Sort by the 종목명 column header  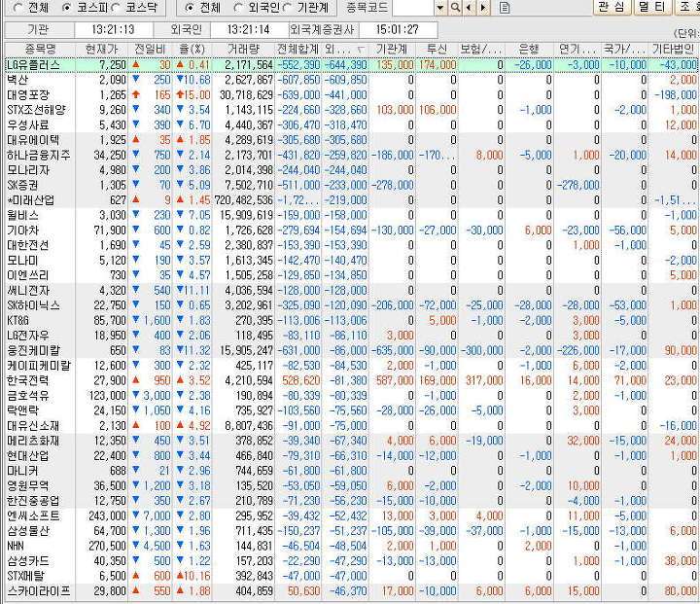coord(40,49)
